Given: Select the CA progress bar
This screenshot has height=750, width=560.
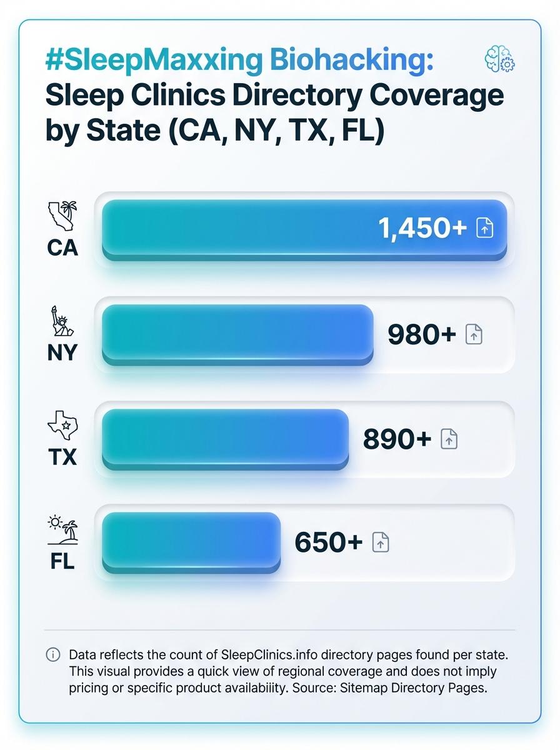Looking at the screenshot, I should click(304, 230).
